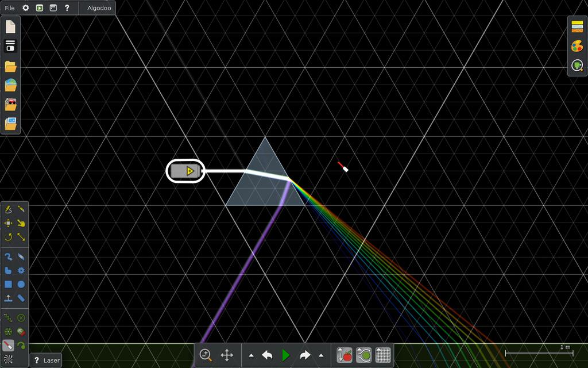Toggle gravity with the apple button

pyautogui.click(x=345, y=355)
